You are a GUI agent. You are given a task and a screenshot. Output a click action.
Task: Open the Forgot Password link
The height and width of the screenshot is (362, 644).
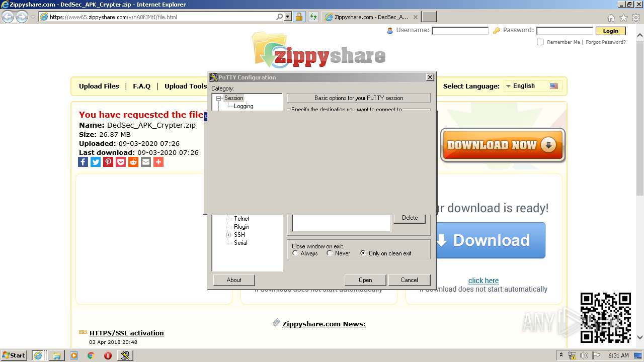606,42
